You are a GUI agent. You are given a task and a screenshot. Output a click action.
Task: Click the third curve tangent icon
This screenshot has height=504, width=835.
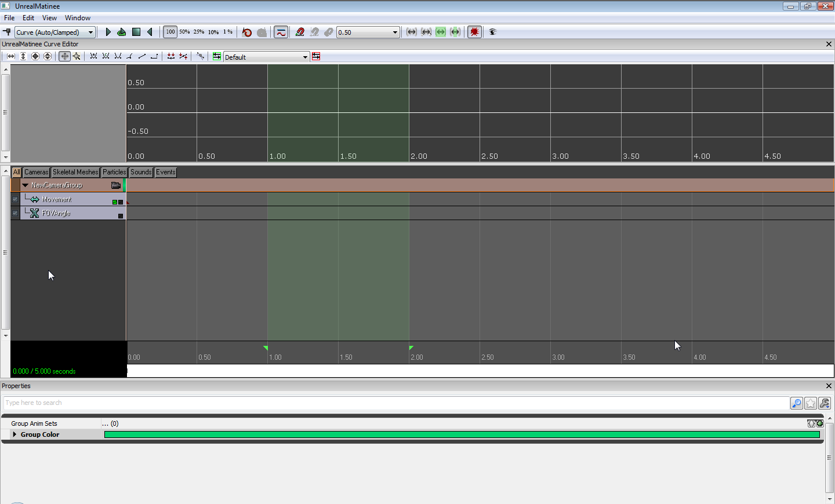point(118,56)
